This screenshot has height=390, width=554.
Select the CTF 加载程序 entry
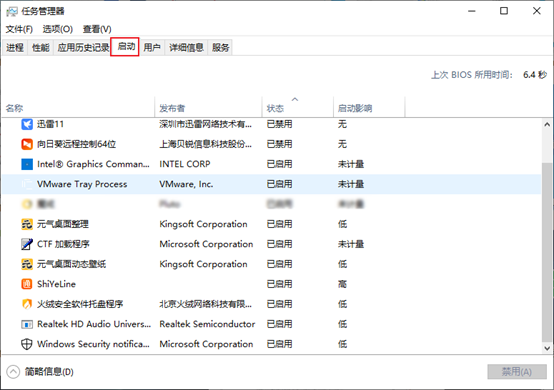click(63, 244)
